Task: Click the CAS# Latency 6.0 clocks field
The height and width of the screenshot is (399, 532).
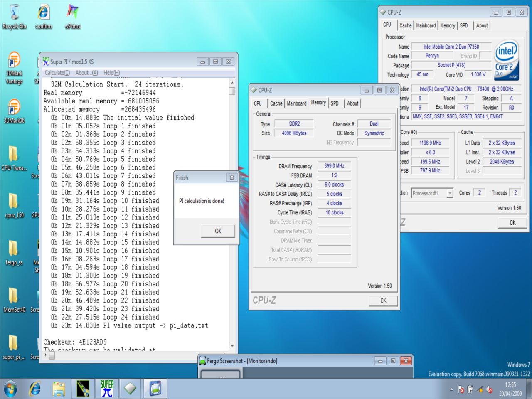Action: click(x=334, y=185)
